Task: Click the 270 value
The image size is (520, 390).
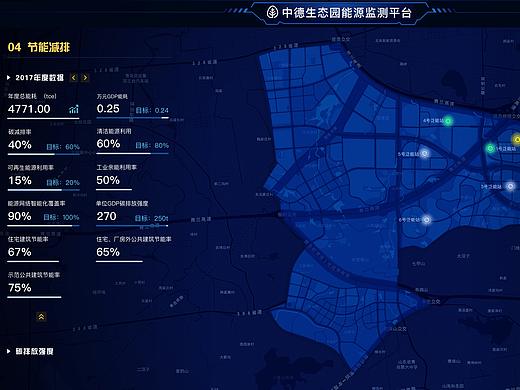Action: (x=107, y=216)
